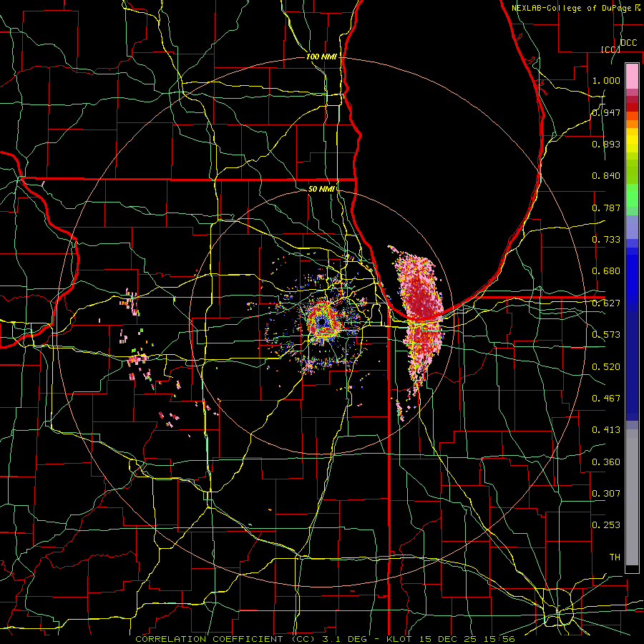The width and height of the screenshot is (644, 644).
Task: Click the KLOT station identifier in caption
Action: pos(399,639)
